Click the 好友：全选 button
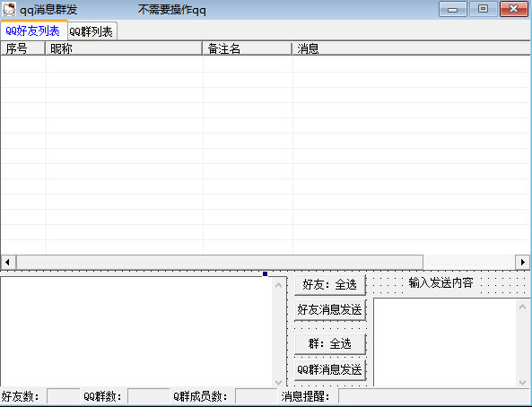Screen dimensions: 532x407 point(330,284)
